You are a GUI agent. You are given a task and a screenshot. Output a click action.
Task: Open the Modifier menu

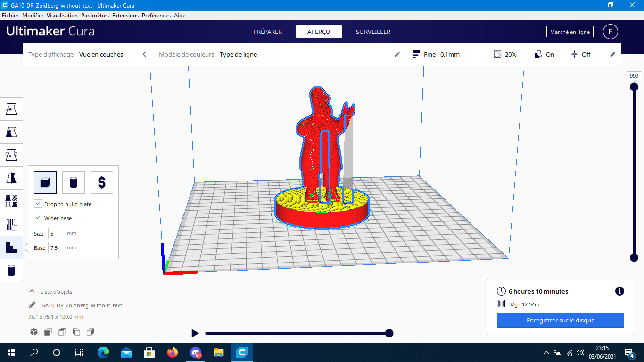pyautogui.click(x=33, y=16)
